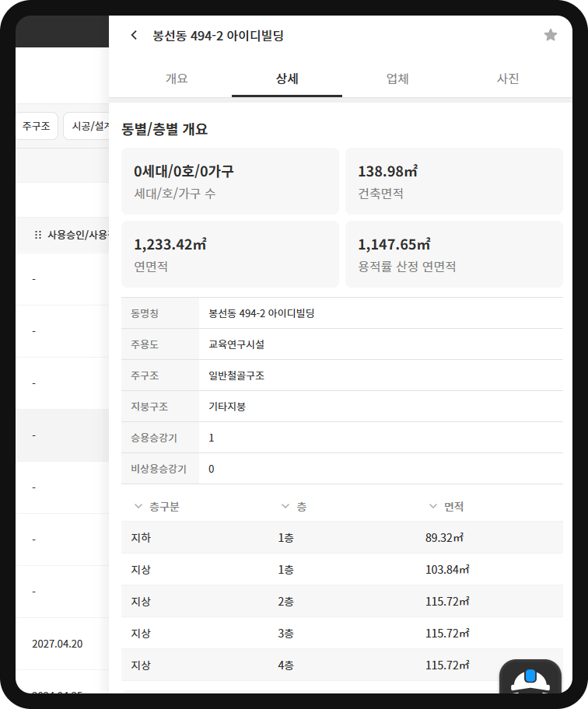The height and width of the screenshot is (709, 588).
Task: Click the 기타지붕 value
Action: point(227,407)
